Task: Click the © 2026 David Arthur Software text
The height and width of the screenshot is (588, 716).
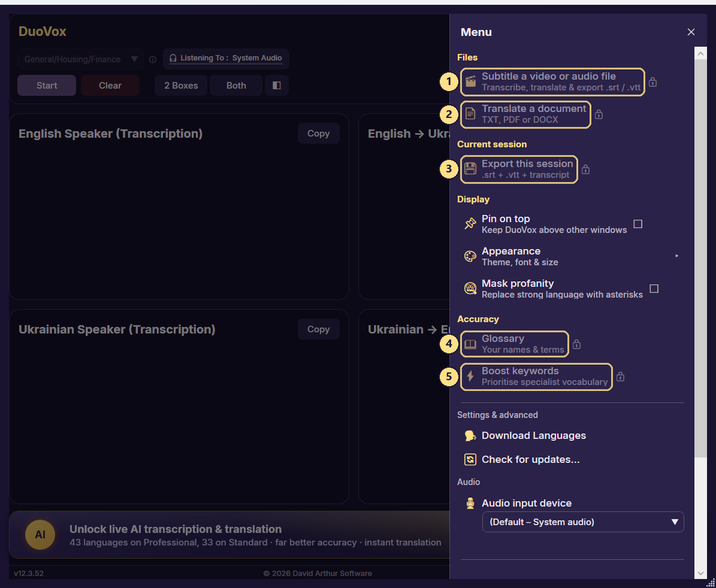Action: click(x=318, y=574)
